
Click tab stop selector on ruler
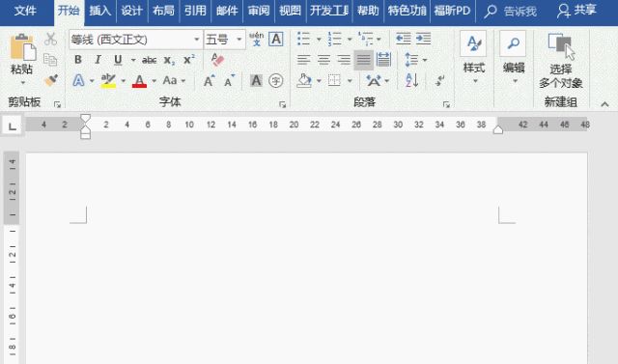click(x=13, y=126)
